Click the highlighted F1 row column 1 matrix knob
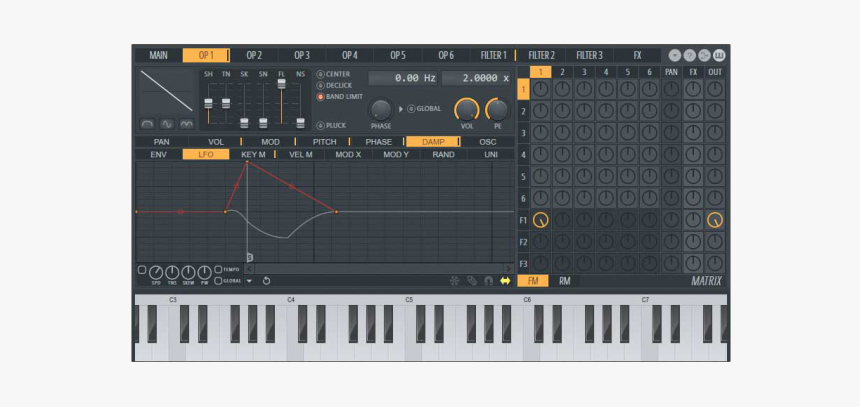860x407 pixels. 541,220
